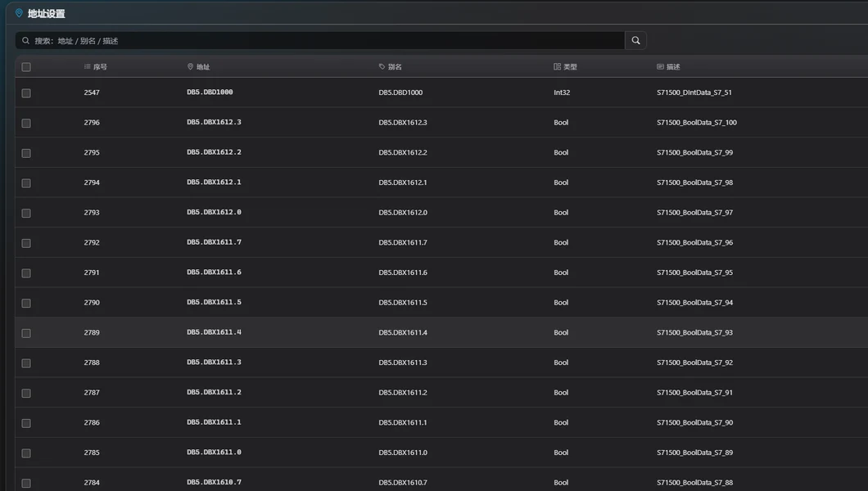Check the box for row 2792
The image size is (868, 491).
[26, 243]
